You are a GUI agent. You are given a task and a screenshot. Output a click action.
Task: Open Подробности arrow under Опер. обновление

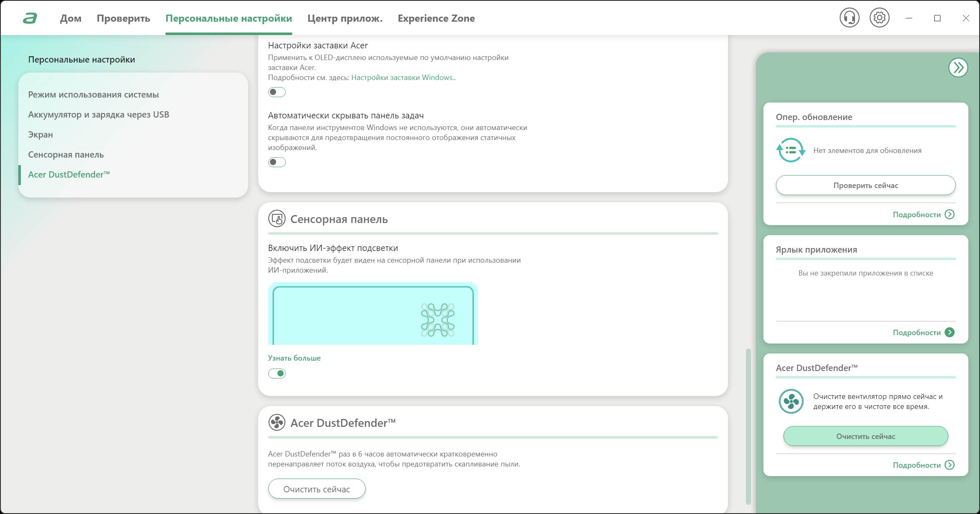pos(950,214)
